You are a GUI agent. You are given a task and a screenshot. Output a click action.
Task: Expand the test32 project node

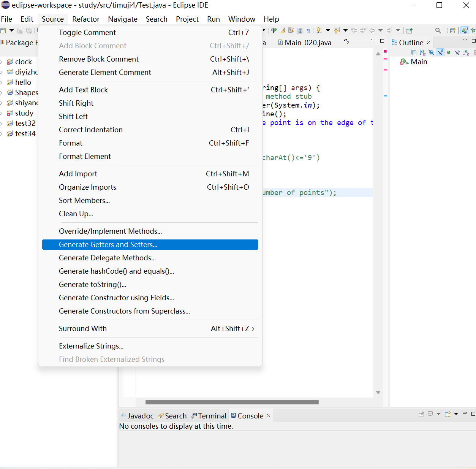(2, 123)
